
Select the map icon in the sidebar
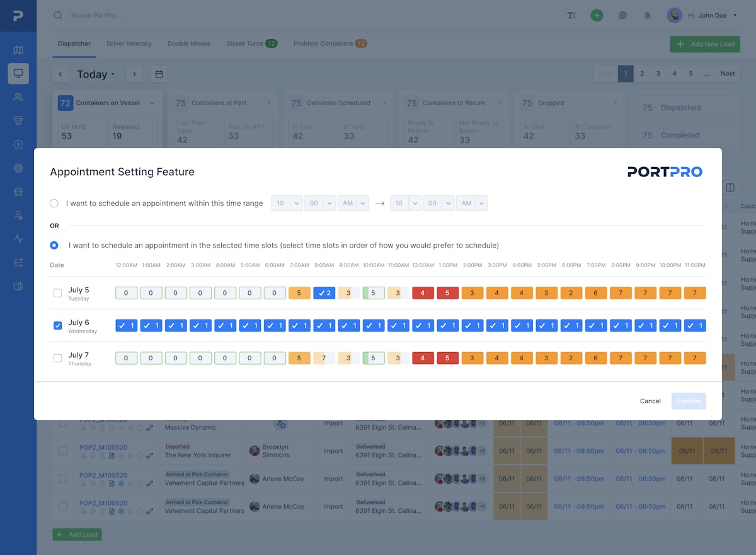(18, 49)
